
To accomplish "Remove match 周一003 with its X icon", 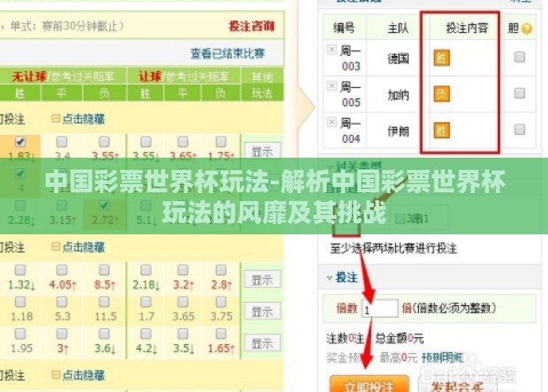I will (331, 49).
